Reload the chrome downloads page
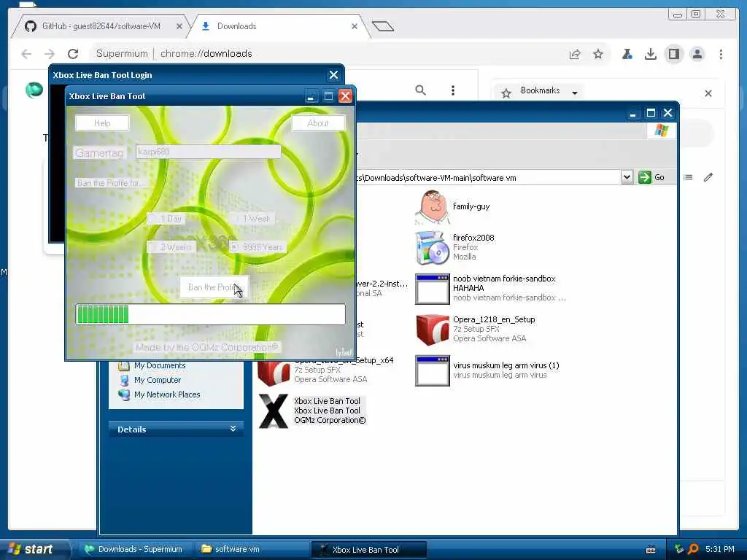Image resolution: width=747 pixels, height=560 pixels. 73,54
